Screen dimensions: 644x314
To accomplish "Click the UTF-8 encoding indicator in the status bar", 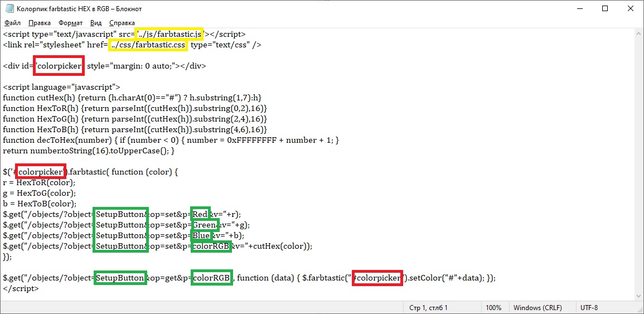I will tap(589, 307).
